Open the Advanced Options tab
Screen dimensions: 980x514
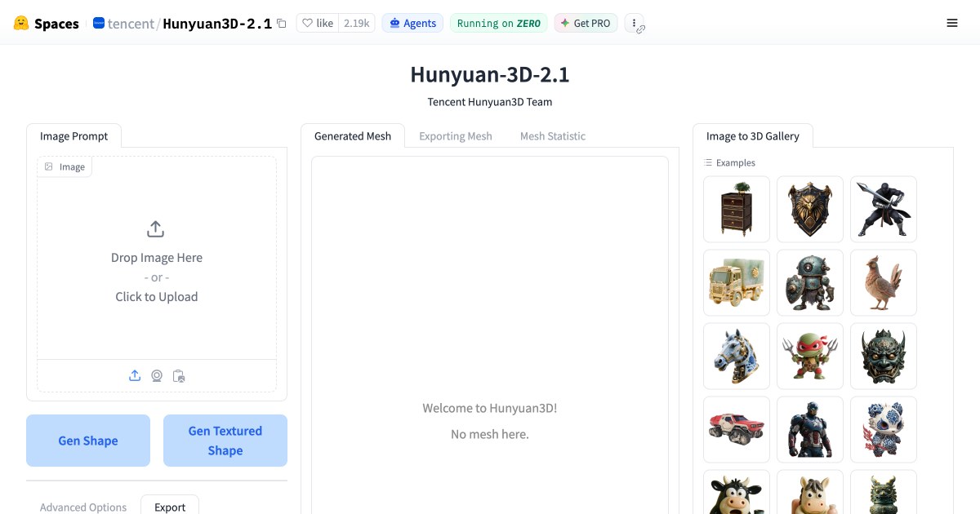coord(83,507)
